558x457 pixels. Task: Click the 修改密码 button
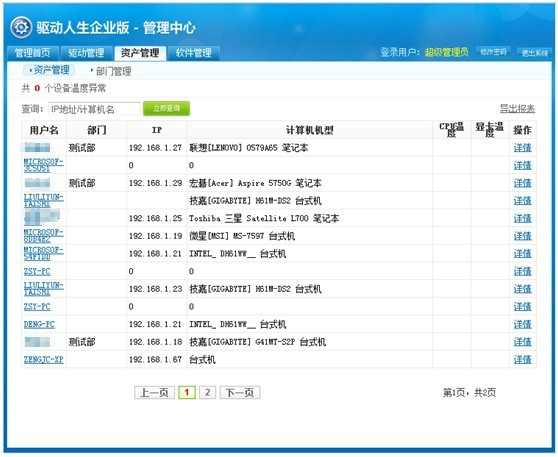tap(493, 52)
